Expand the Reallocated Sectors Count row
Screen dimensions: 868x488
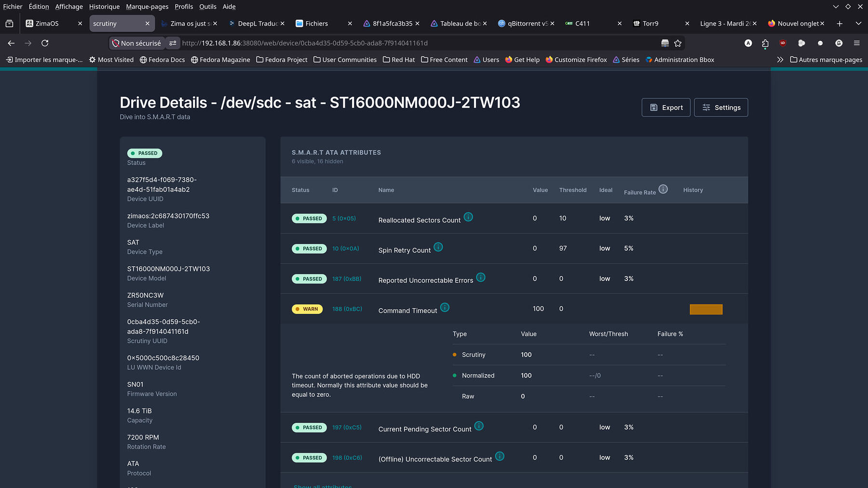coord(514,218)
